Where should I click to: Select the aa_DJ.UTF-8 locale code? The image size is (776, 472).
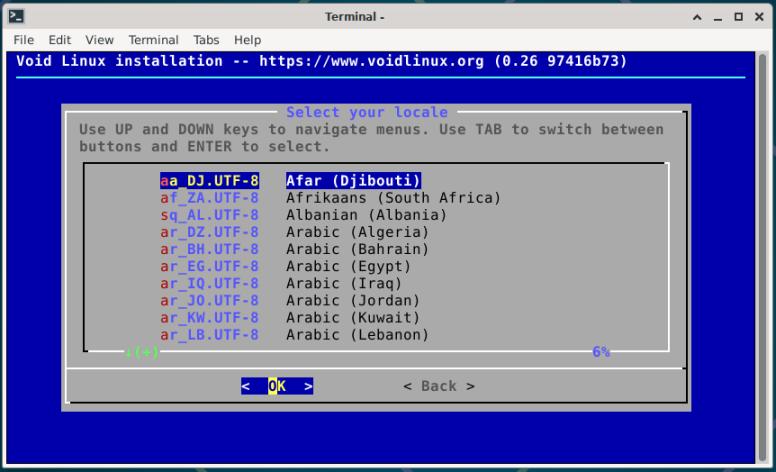[209, 181]
